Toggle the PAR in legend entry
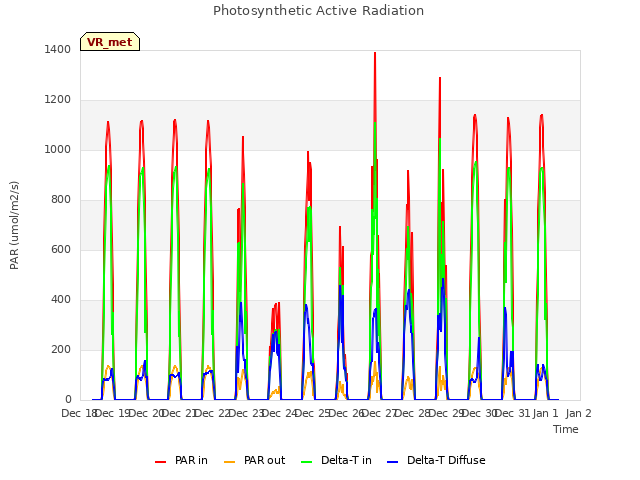This screenshot has width=640, height=480. [x=181, y=460]
